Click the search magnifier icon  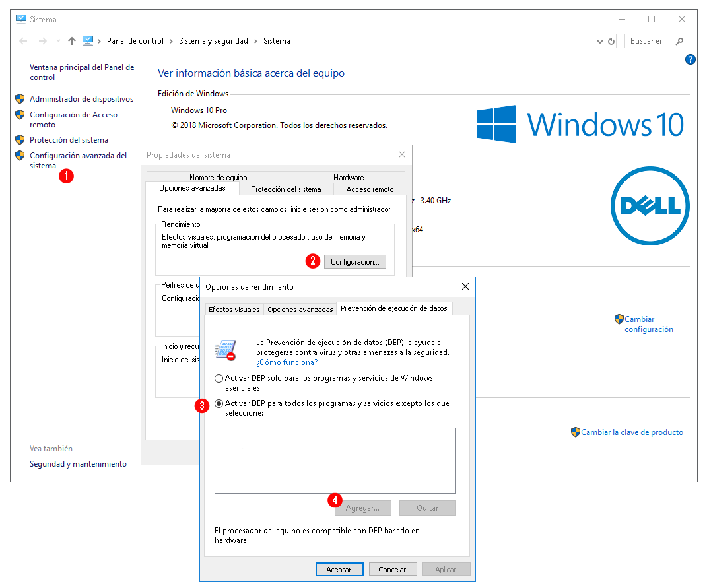(x=679, y=41)
